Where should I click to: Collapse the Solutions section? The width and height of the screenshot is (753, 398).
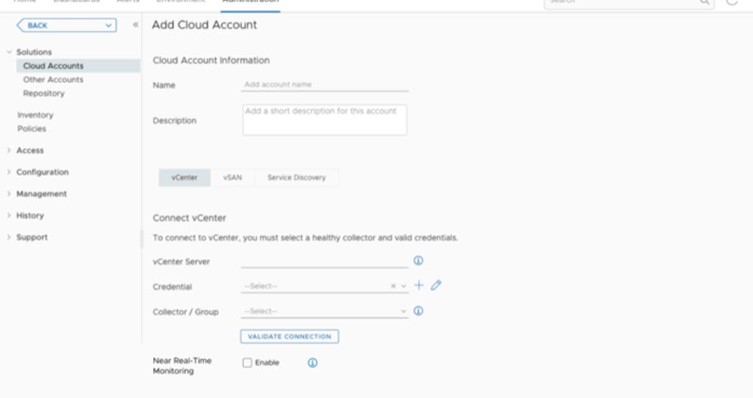[x=9, y=52]
